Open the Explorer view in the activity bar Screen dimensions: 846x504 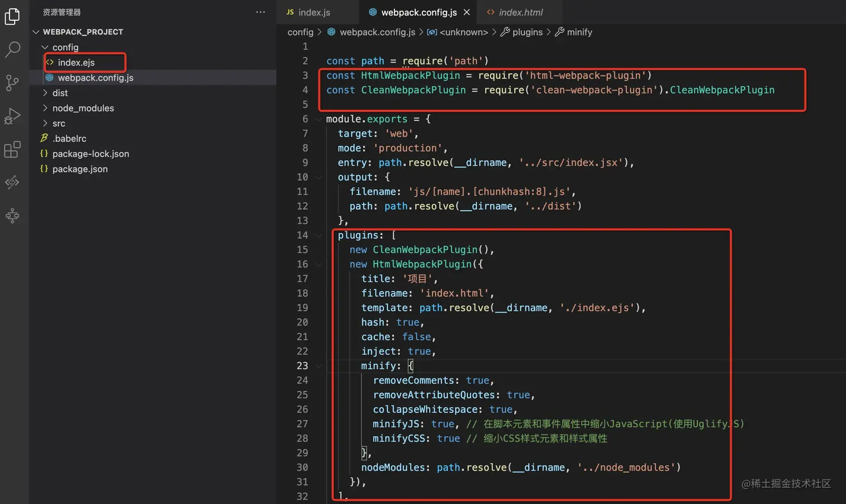point(12,16)
